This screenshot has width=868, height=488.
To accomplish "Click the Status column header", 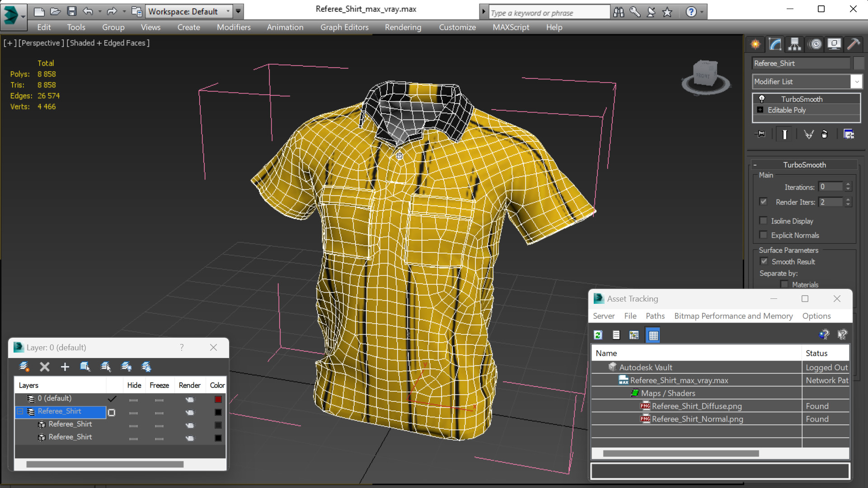I will tap(826, 353).
